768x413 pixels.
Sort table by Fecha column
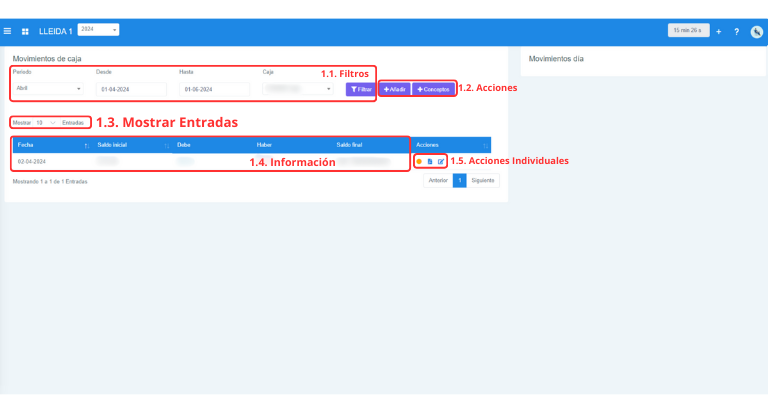(x=50, y=145)
